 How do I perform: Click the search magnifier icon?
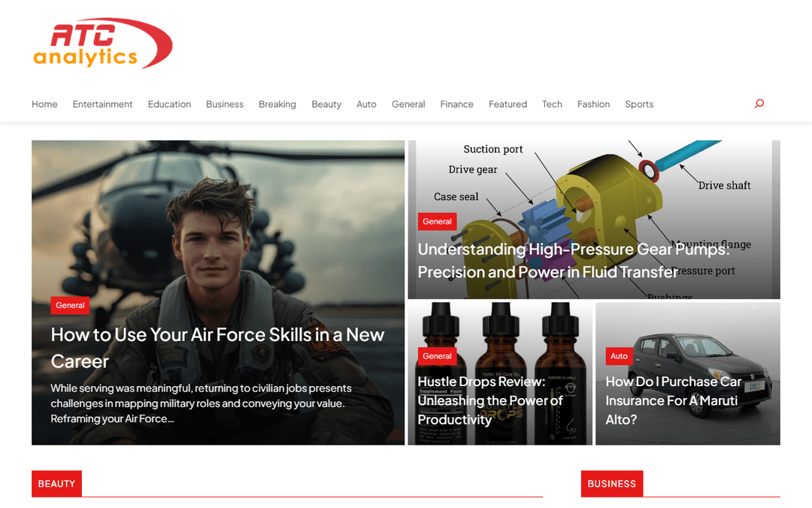[x=759, y=104]
